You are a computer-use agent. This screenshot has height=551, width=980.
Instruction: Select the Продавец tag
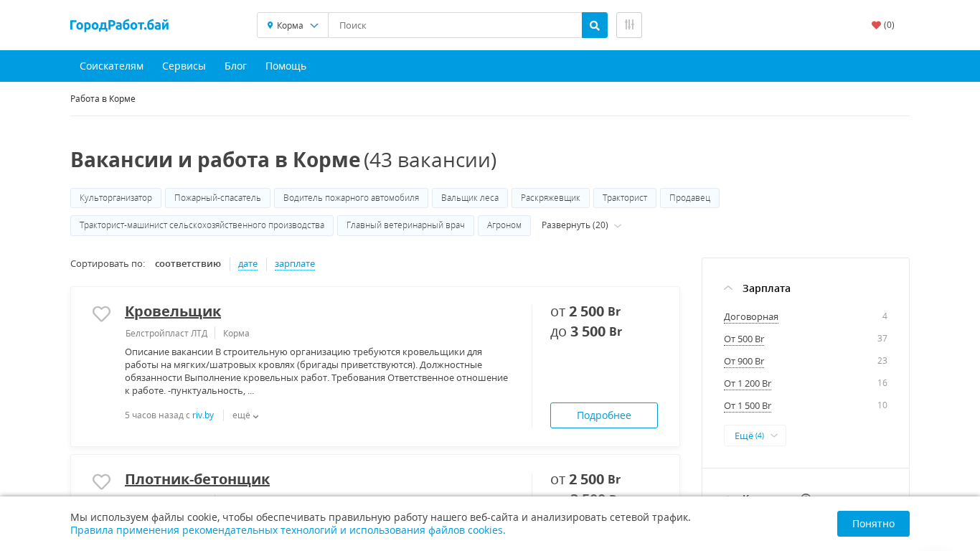[x=689, y=198]
